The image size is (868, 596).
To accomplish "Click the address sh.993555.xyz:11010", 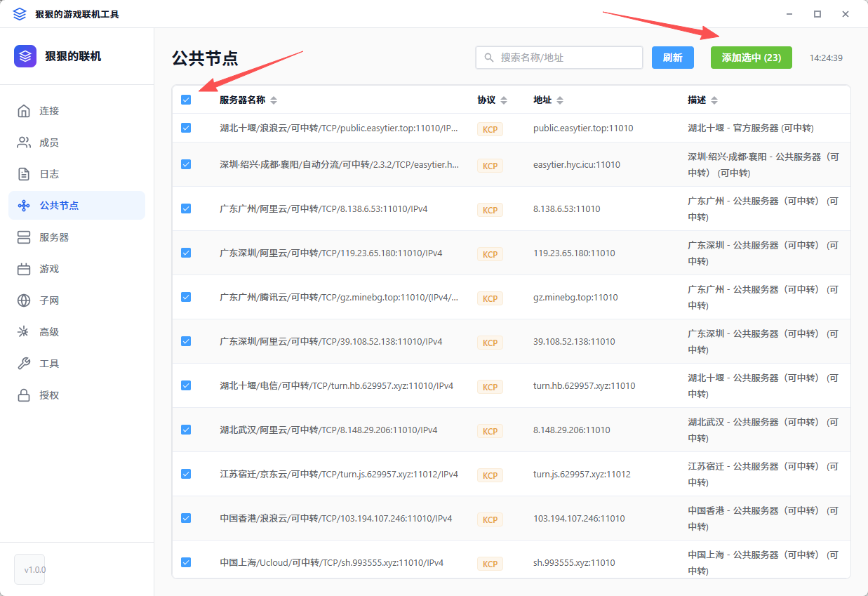I will point(574,563).
